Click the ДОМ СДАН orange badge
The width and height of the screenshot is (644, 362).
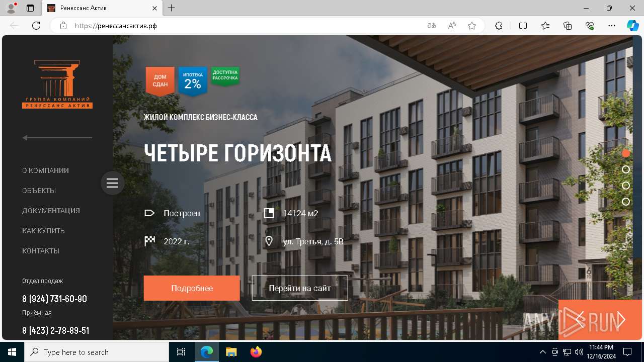tap(160, 81)
